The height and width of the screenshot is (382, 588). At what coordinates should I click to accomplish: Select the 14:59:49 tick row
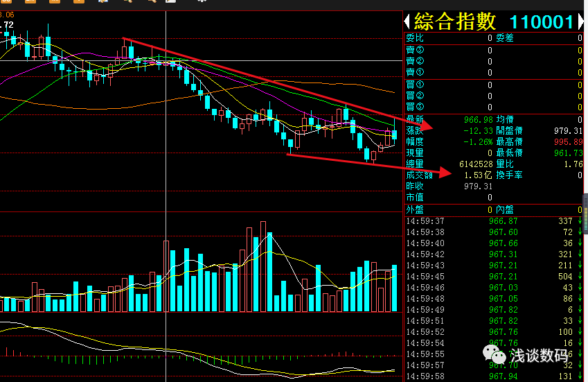coord(494,310)
